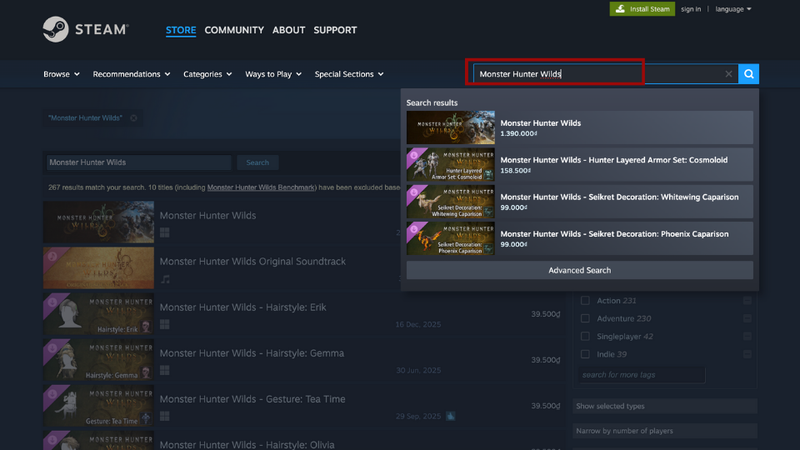Click Monster Hunter Wilds - Hairstyle: Olivia title

[247, 444]
